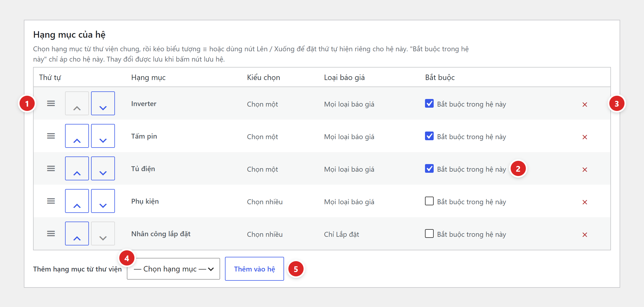
Task: Enable Bắt buộc for Nhân công lắp đặt
Action: [x=429, y=234]
